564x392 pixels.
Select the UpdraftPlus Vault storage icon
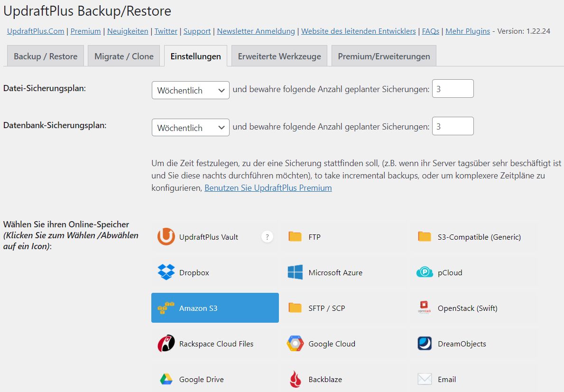tap(166, 236)
